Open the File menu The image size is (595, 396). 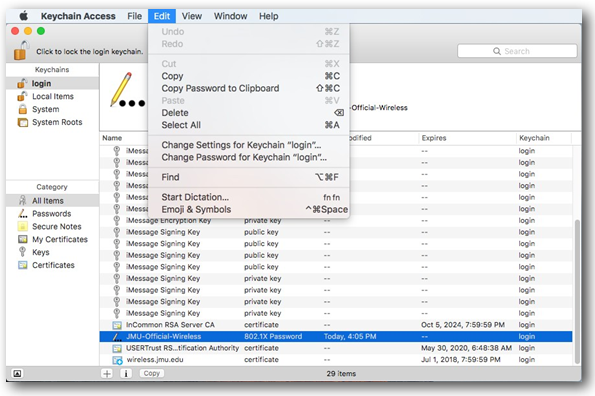tap(134, 16)
